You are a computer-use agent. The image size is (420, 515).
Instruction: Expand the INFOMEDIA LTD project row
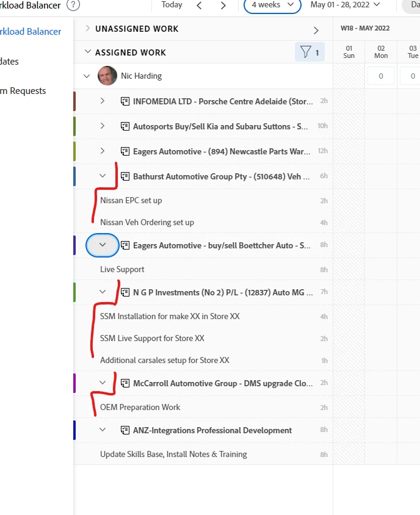coord(102,101)
